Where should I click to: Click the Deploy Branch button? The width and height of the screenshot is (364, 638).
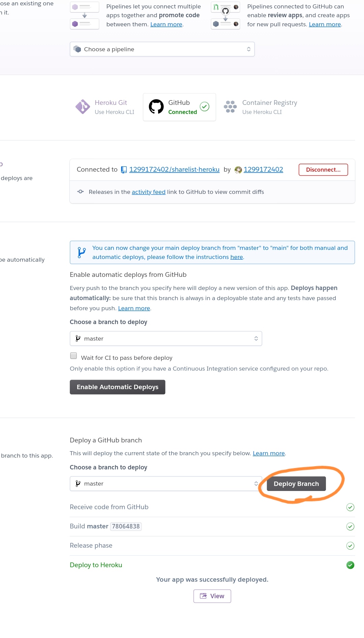(x=296, y=483)
